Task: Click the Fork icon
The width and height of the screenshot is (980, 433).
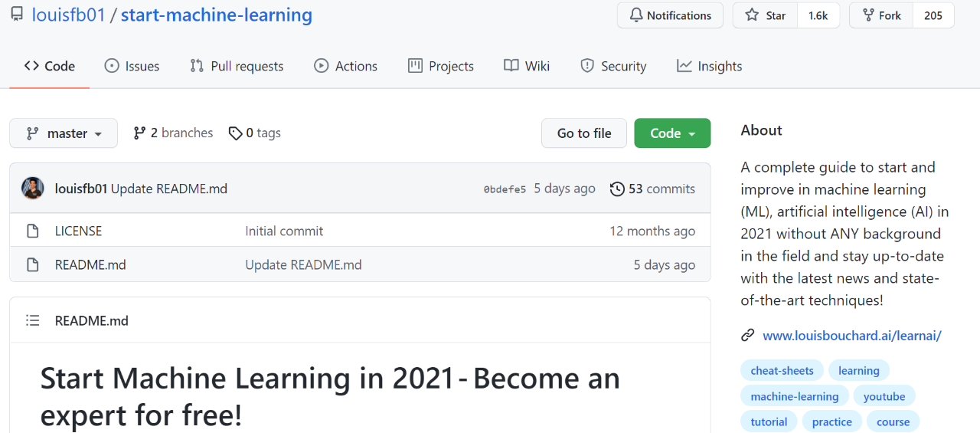Action: click(868, 15)
